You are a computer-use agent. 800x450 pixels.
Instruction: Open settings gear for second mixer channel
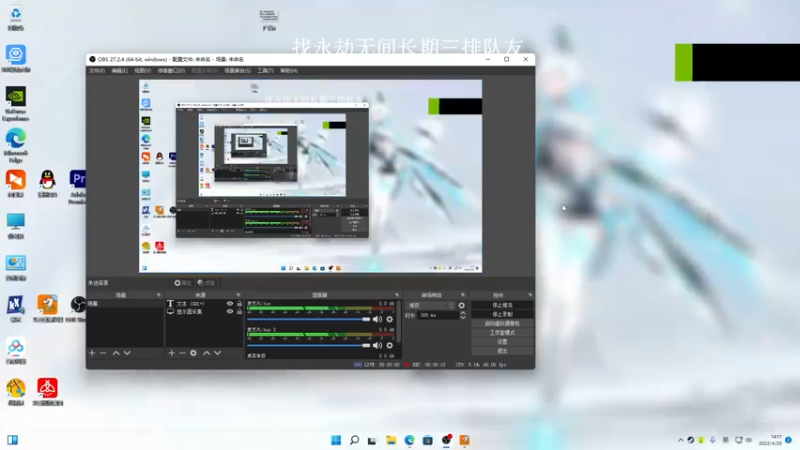point(390,345)
